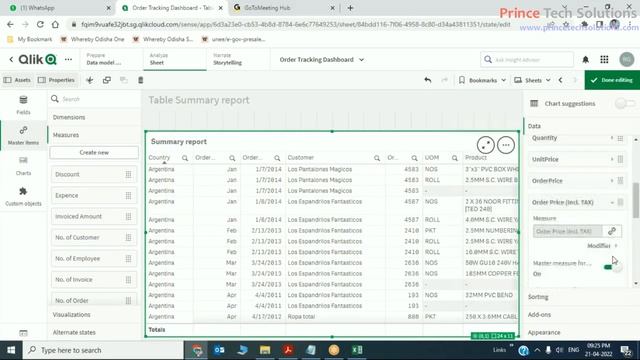This screenshot has width=640, height=360.
Task: Expand the Modifier option
Action: pyautogui.click(x=602, y=246)
